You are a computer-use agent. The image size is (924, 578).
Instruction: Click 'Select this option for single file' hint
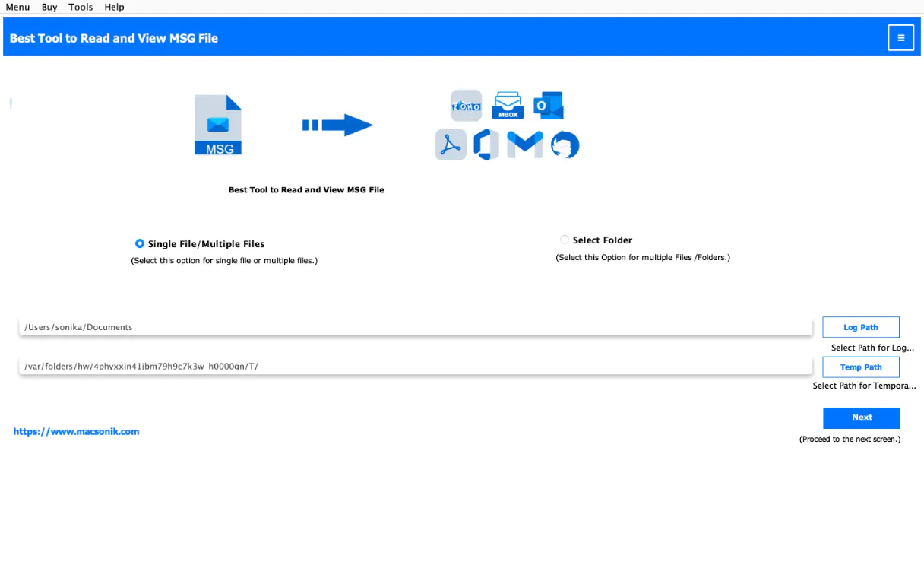[x=224, y=260]
